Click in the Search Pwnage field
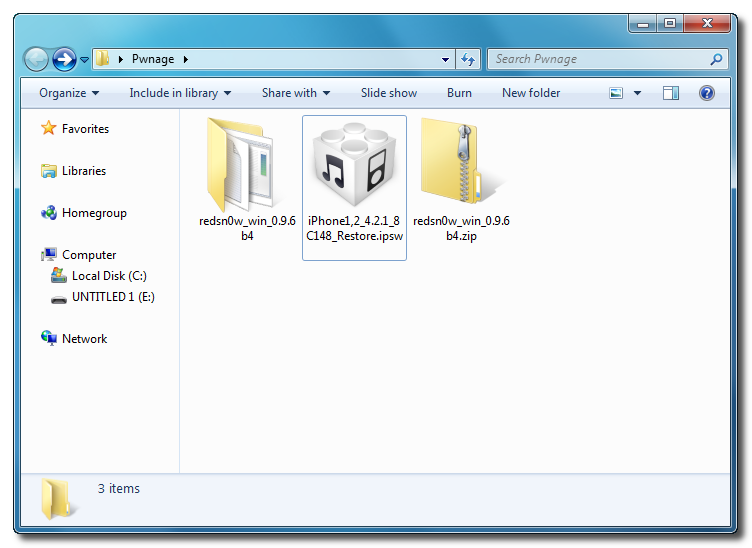This screenshot has height=548, width=752. [x=600, y=60]
